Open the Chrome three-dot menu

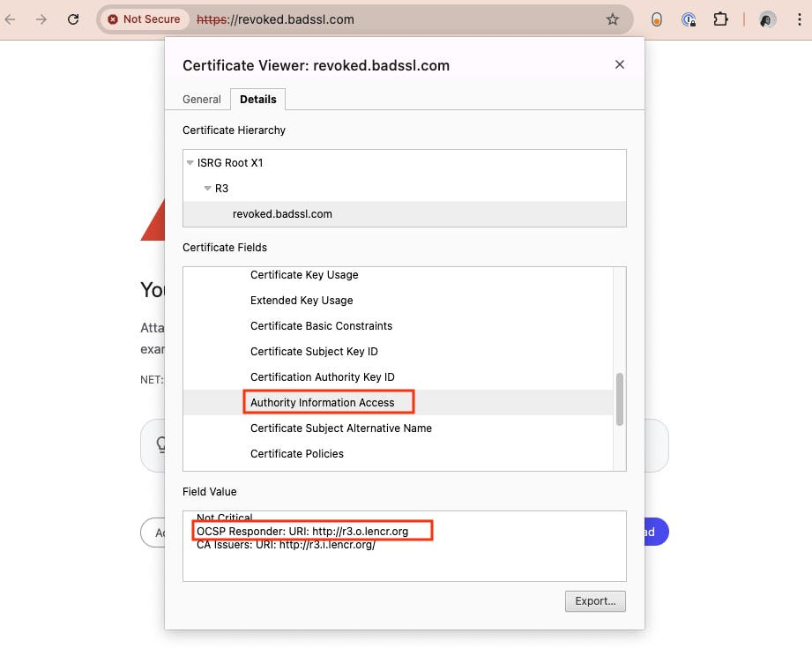click(798, 19)
